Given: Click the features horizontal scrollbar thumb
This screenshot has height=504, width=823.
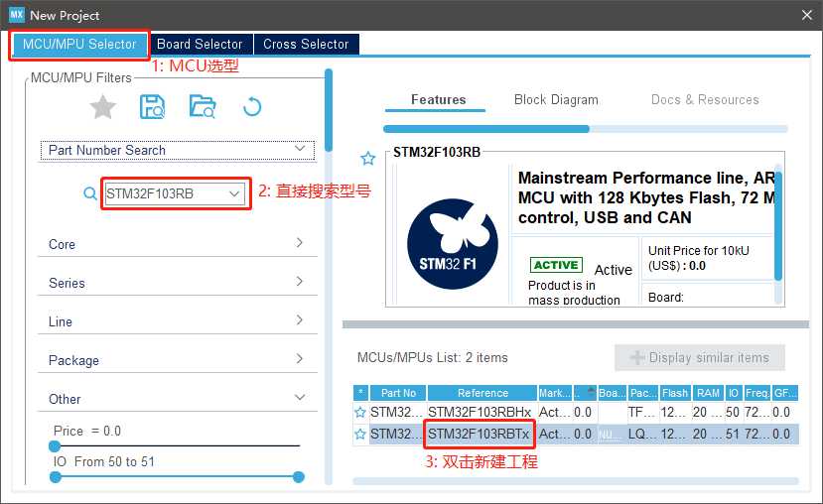Looking at the screenshot, I should (486, 129).
